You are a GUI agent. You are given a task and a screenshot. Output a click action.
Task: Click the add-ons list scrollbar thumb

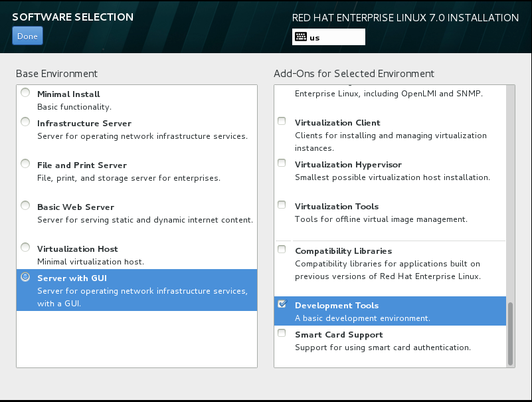pos(510,334)
